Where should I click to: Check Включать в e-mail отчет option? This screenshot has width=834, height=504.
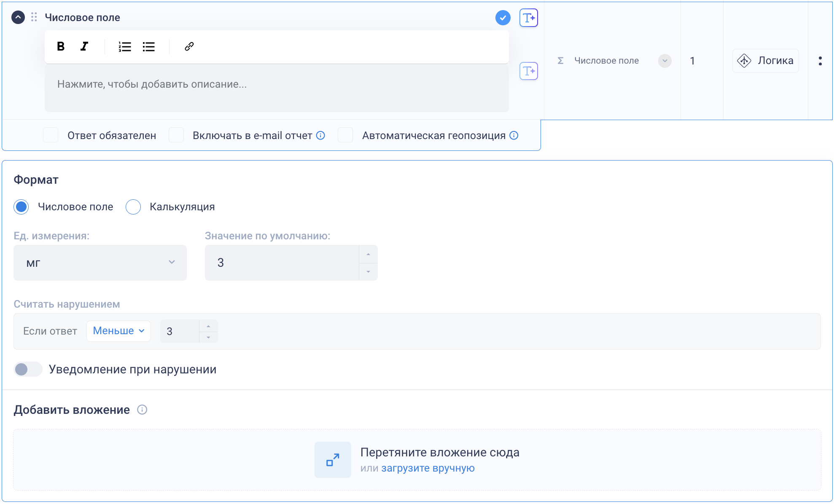[176, 135]
